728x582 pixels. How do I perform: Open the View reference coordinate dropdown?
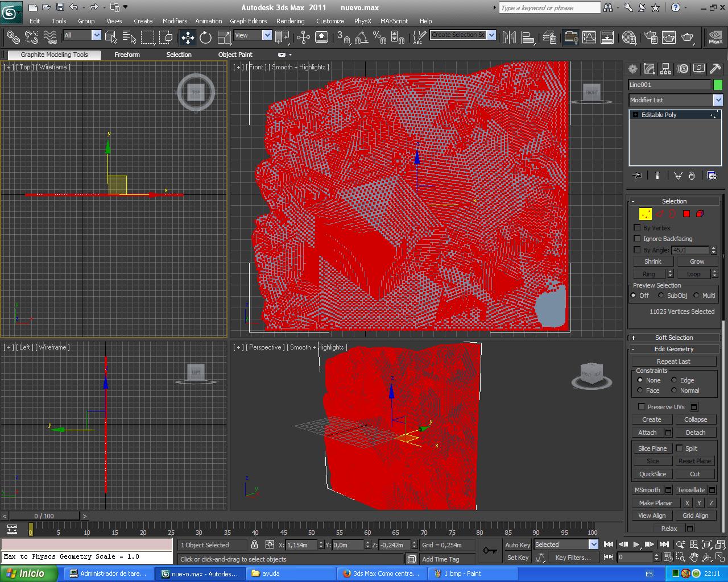[x=267, y=35]
